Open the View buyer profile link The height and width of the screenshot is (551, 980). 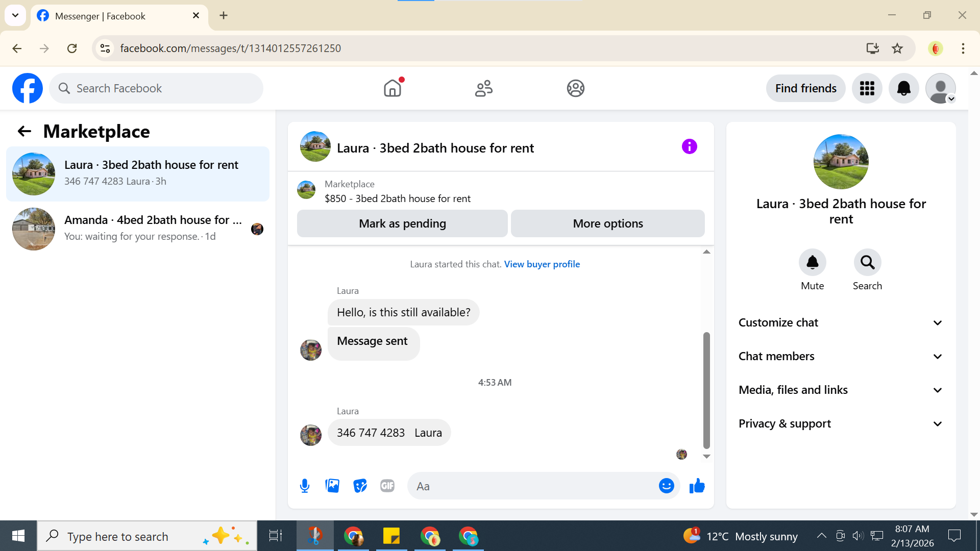(542, 264)
